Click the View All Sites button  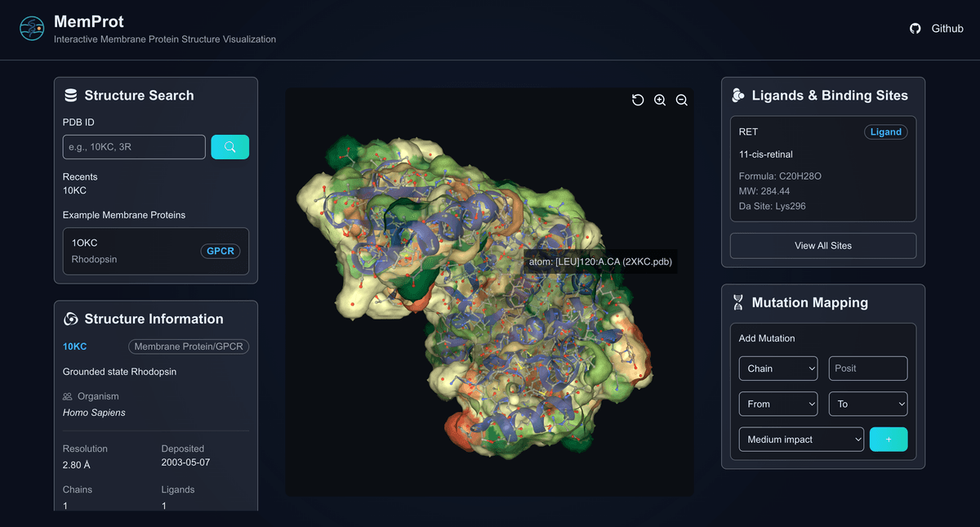pos(822,245)
